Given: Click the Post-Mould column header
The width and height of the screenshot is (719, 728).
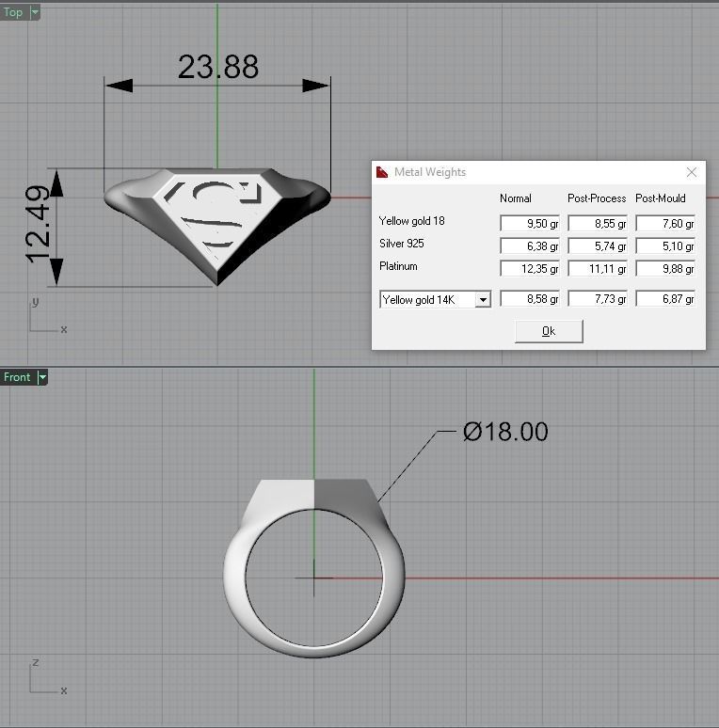Looking at the screenshot, I should click(x=661, y=198).
